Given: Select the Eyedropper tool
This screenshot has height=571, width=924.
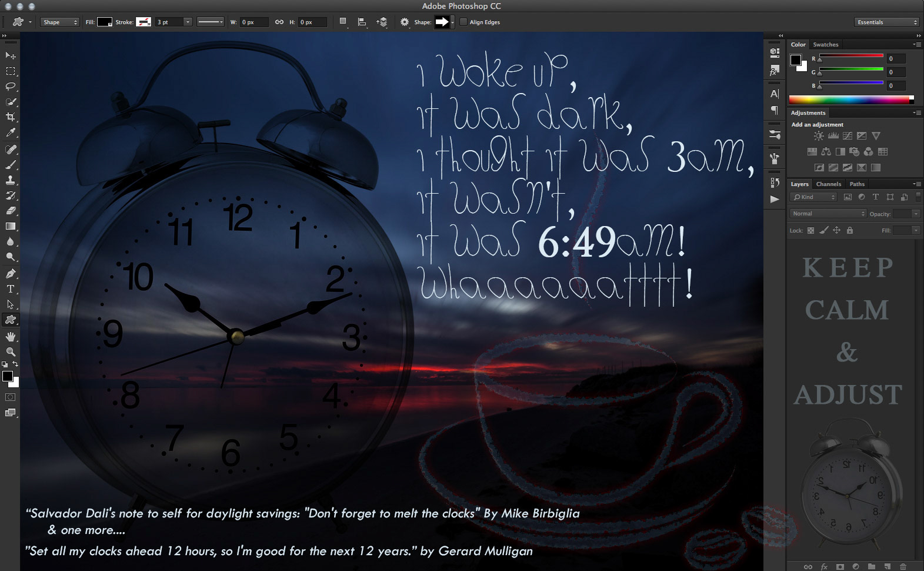Looking at the screenshot, I should point(11,133).
